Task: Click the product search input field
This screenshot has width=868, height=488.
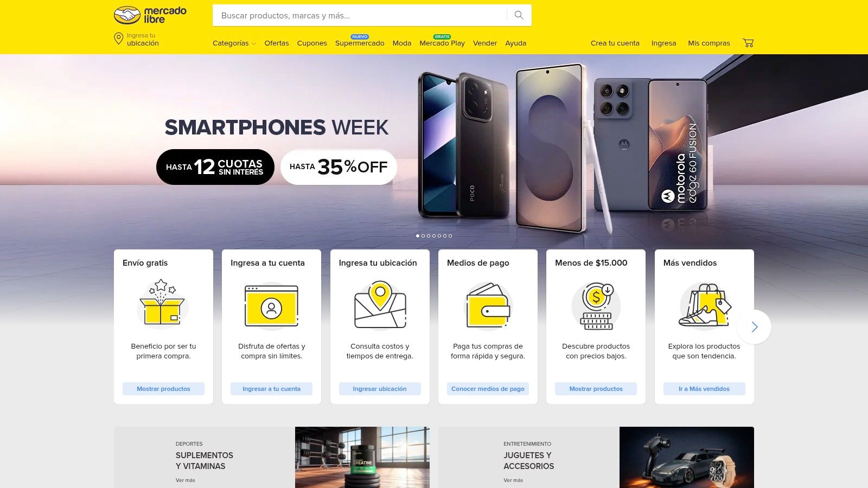Action: point(360,15)
